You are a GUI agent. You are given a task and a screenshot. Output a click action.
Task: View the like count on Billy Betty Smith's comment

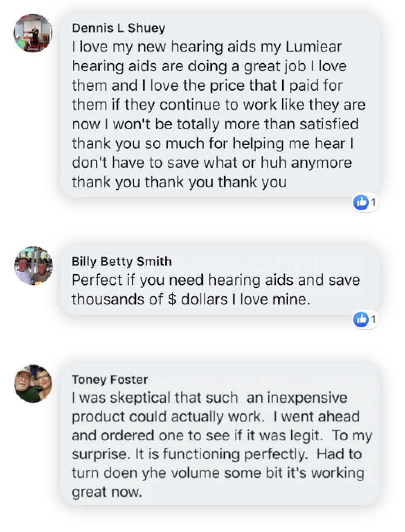373,319
